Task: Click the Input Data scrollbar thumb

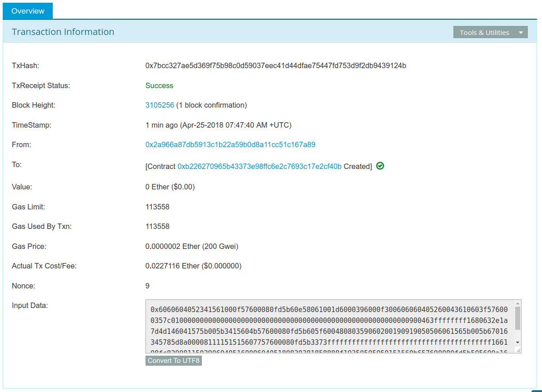Action: [517, 318]
